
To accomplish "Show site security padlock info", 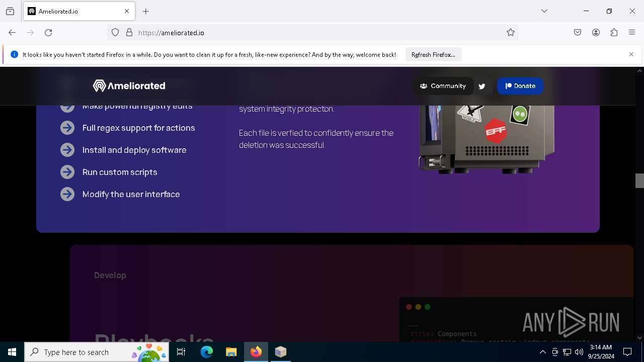I will tap(129, 33).
